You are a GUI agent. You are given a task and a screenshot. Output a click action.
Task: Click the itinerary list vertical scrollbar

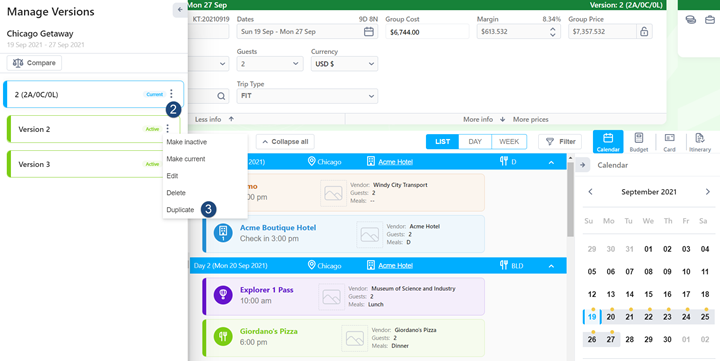570,199
